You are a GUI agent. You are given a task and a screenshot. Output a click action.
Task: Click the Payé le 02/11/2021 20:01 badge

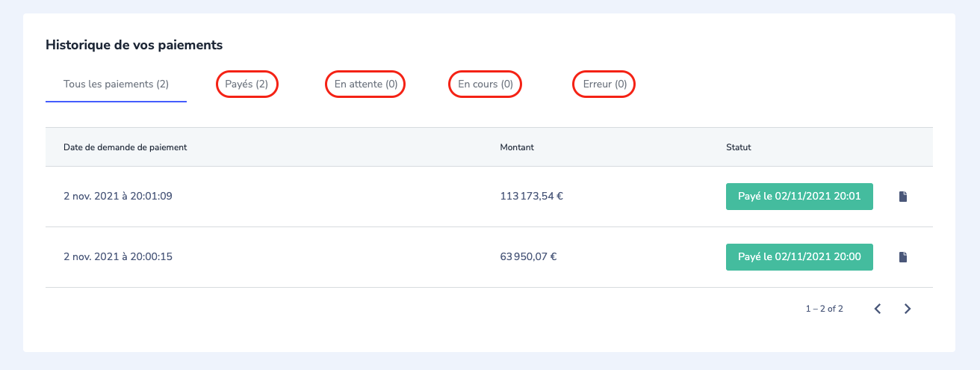[x=799, y=197]
